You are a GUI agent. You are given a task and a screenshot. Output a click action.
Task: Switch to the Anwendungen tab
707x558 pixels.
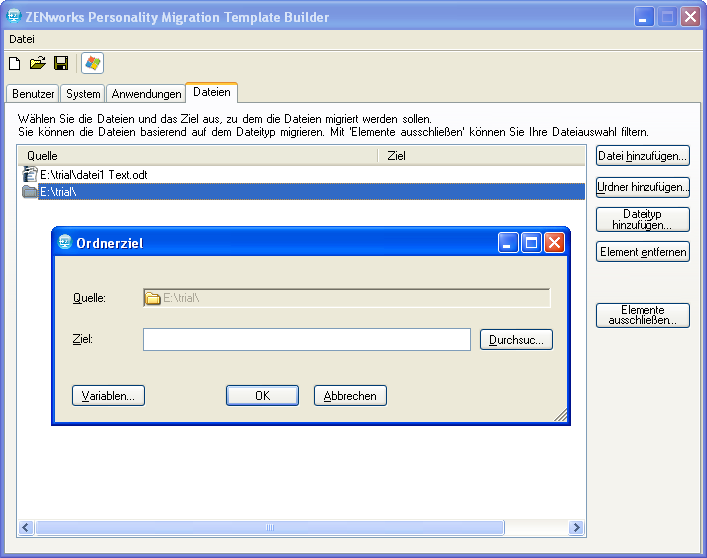[x=146, y=94]
